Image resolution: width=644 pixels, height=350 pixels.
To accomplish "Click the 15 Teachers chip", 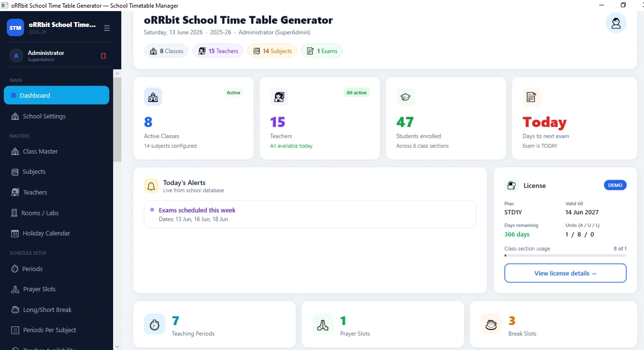I will click(218, 51).
